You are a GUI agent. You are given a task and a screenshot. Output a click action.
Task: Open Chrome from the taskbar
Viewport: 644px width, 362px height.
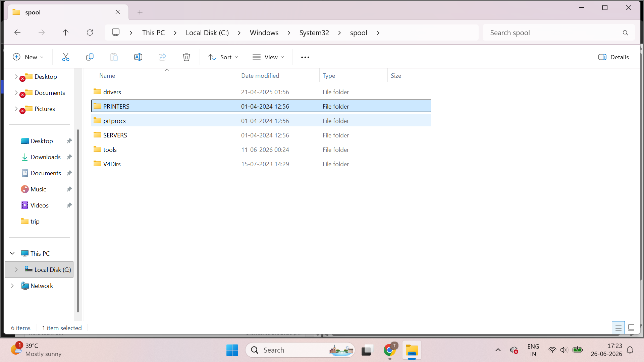pos(390,350)
